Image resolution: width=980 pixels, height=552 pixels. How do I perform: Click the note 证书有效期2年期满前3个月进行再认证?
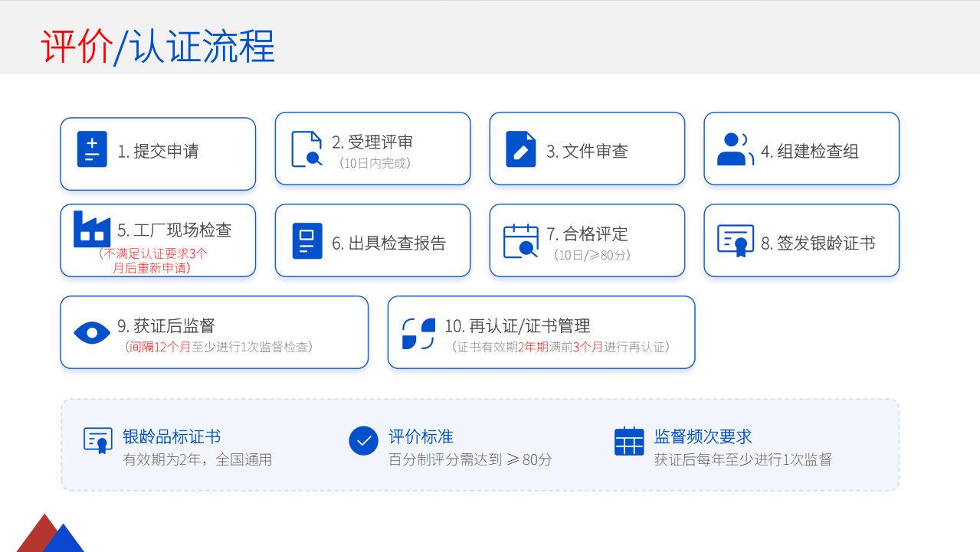pos(561,347)
